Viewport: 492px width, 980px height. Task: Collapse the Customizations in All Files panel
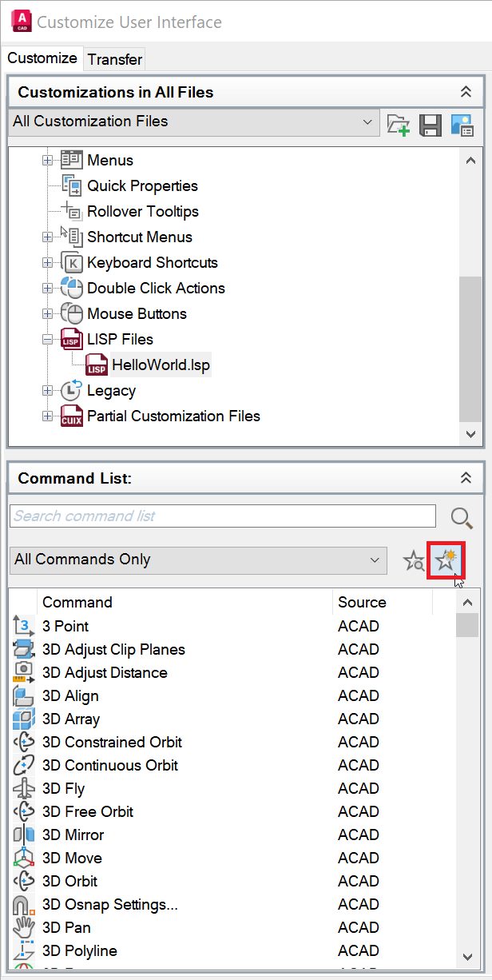coord(466,92)
